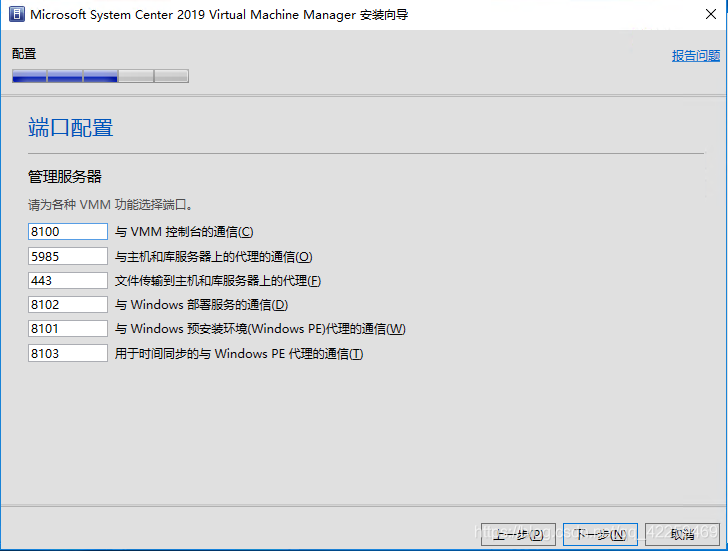Close the VMM installation wizard window
This screenshot has width=728, height=551.
point(711,14)
